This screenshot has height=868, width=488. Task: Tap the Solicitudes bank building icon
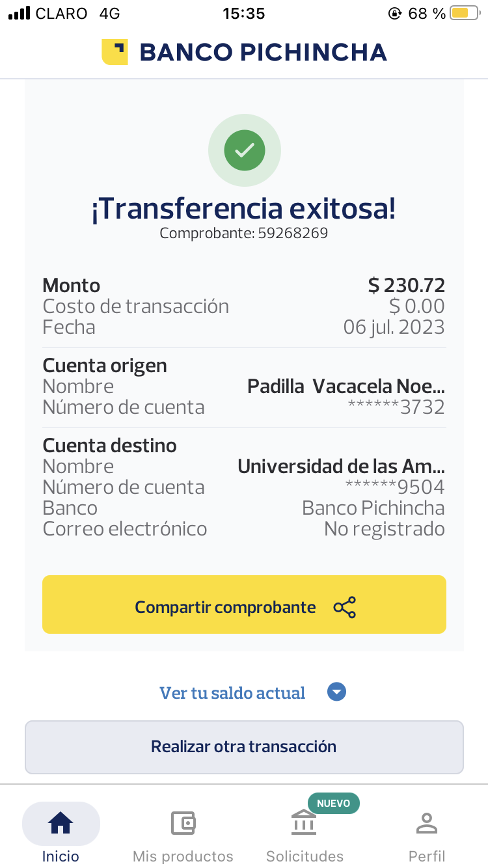pos(304,824)
